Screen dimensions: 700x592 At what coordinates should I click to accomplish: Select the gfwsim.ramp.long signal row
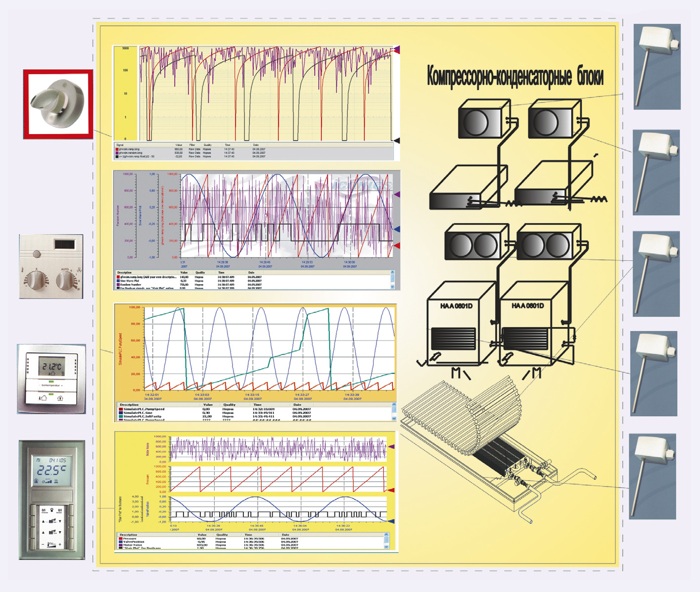[254, 149]
